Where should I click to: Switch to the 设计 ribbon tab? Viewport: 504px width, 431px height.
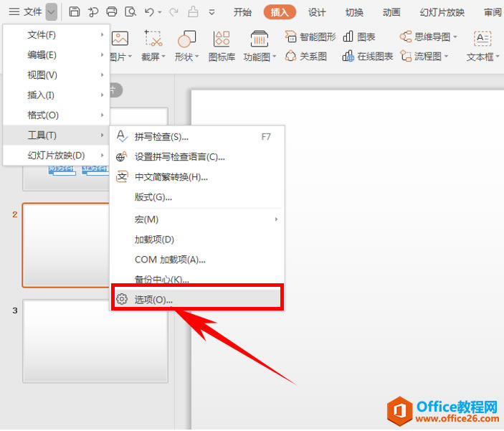pyautogui.click(x=317, y=12)
